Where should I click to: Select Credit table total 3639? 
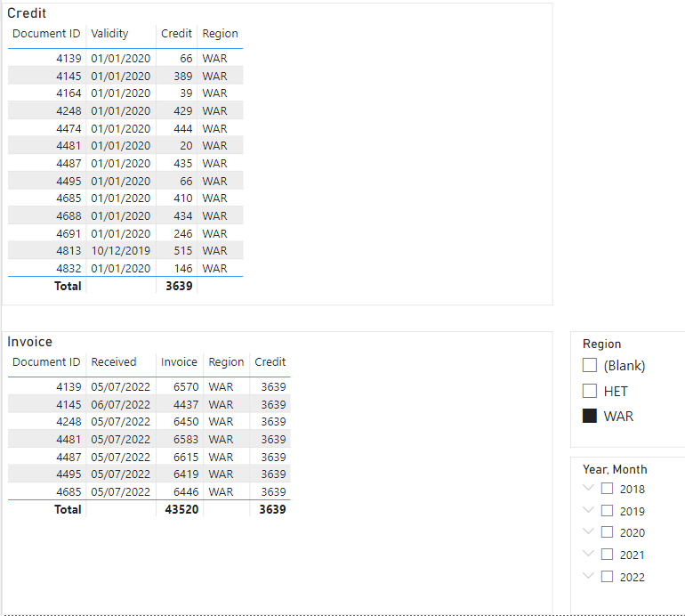[x=179, y=286]
